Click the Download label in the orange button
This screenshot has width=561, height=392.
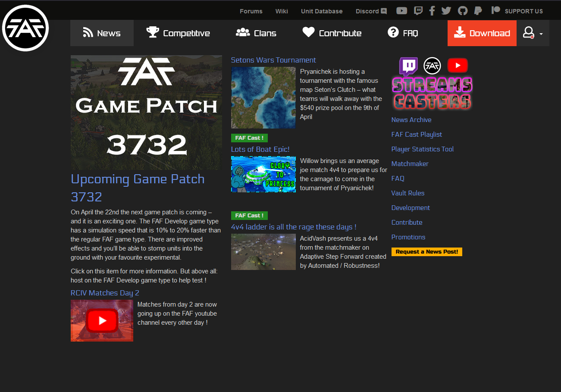pyautogui.click(x=490, y=33)
